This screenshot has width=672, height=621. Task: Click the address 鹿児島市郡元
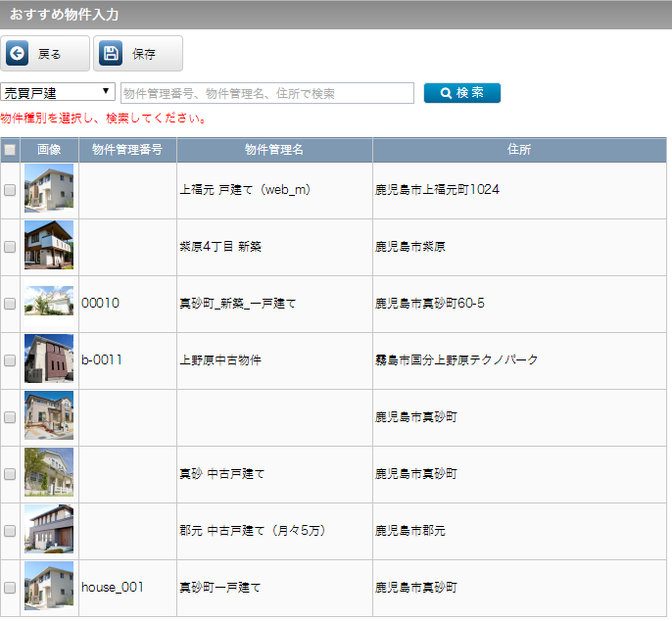pyautogui.click(x=410, y=531)
